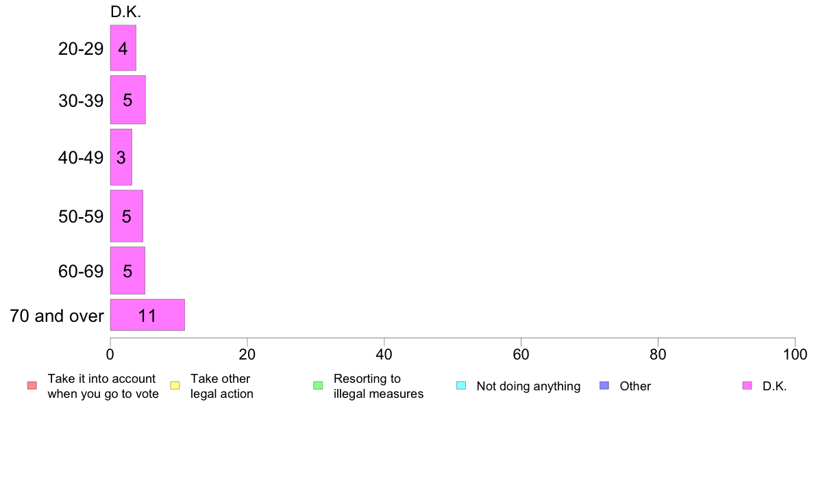Viewport: 814px width, 504px height.
Task: Click the '40-49' age group label
Action: click(81, 157)
